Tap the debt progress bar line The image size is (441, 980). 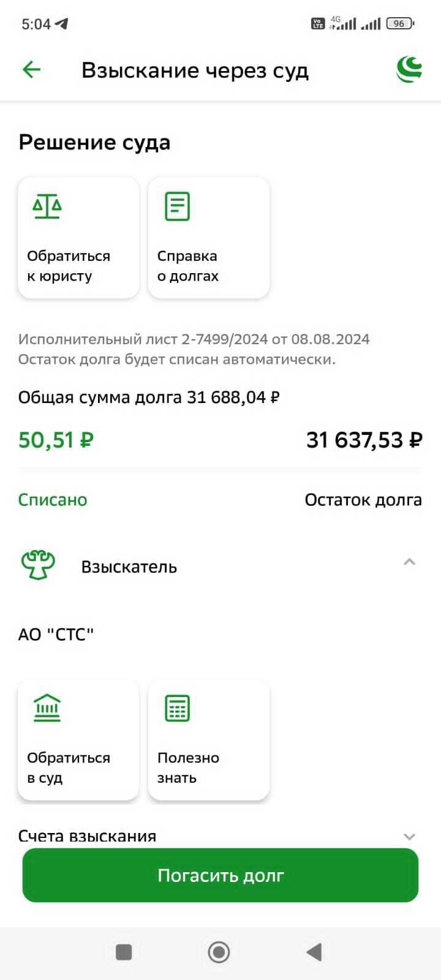pyautogui.click(x=220, y=470)
